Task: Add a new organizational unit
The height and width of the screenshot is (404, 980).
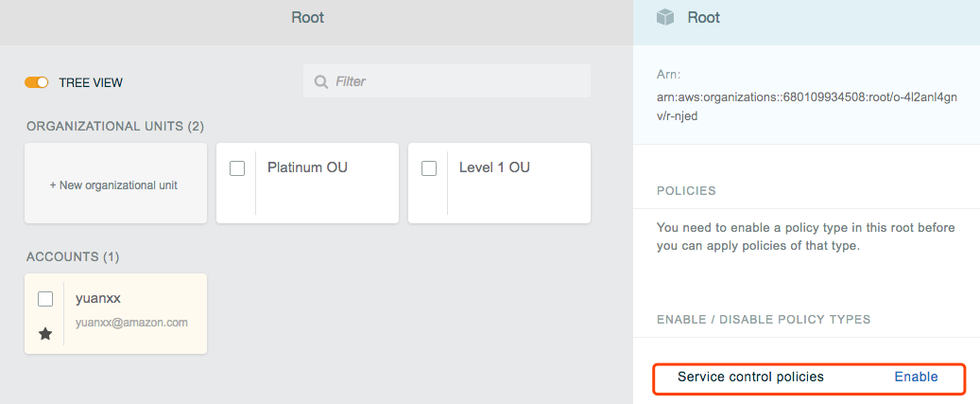Action: coord(114,185)
